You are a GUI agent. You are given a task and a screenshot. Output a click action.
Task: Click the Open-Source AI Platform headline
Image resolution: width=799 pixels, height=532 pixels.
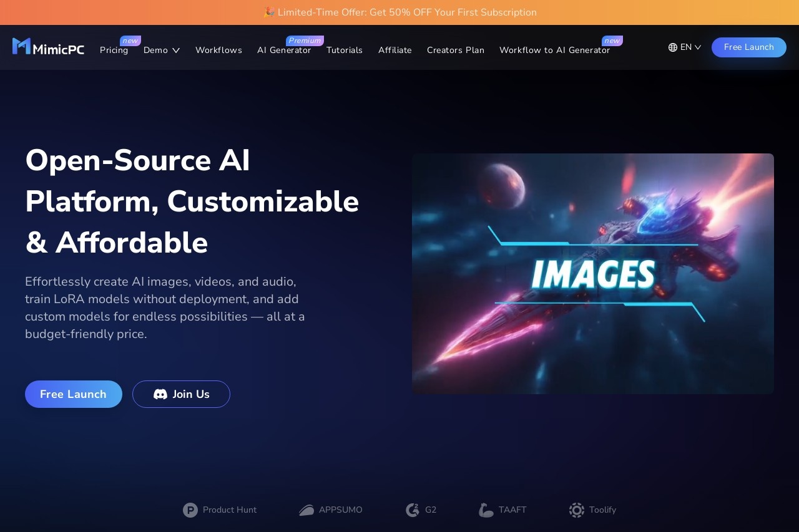click(192, 201)
